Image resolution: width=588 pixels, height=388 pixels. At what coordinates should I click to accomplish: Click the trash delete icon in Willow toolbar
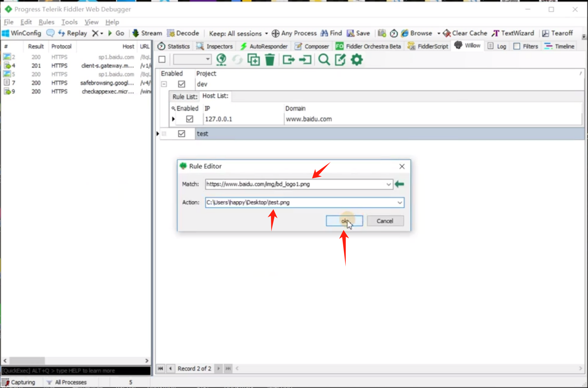269,59
